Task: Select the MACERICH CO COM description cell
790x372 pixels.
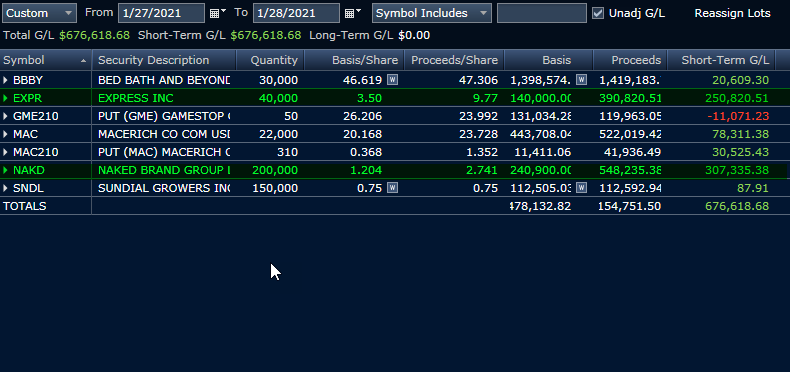Action: [x=164, y=135]
